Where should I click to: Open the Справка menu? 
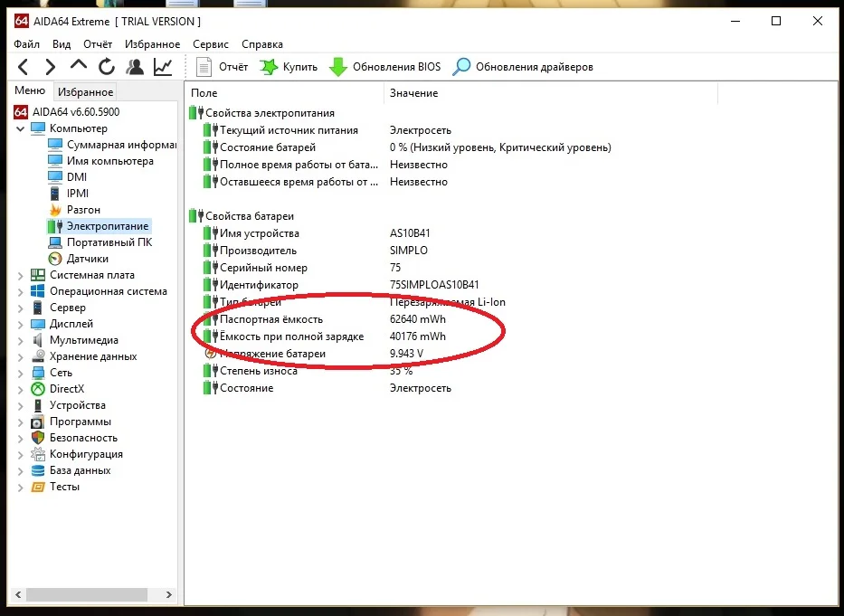coord(262,44)
